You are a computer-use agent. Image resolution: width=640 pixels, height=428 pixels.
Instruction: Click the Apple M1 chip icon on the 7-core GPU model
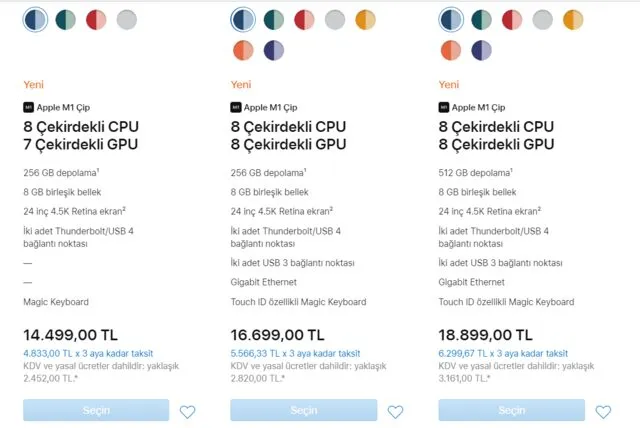(x=28, y=106)
